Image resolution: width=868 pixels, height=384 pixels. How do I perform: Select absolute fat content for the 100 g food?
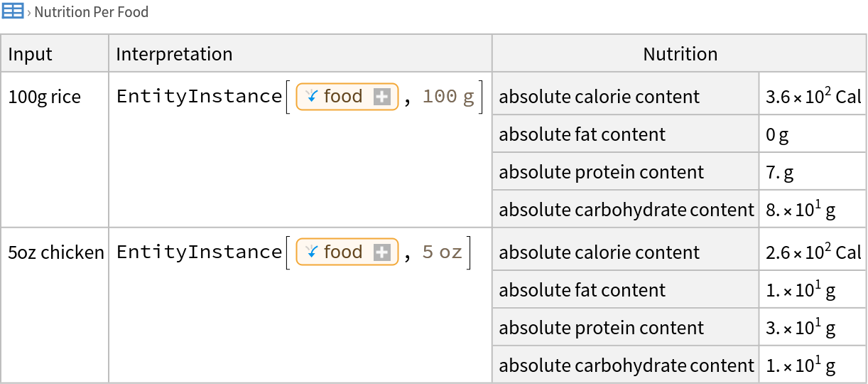coord(582,134)
